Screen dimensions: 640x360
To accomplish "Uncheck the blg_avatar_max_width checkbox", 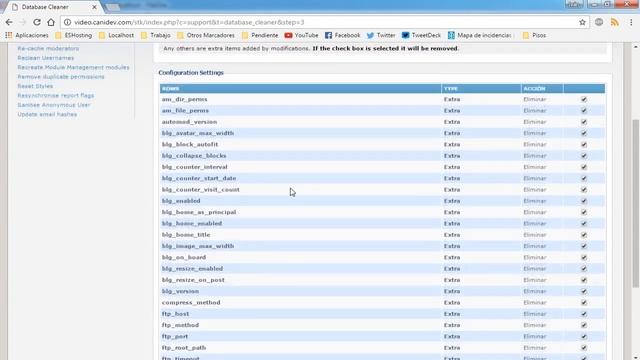I will (x=584, y=133).
